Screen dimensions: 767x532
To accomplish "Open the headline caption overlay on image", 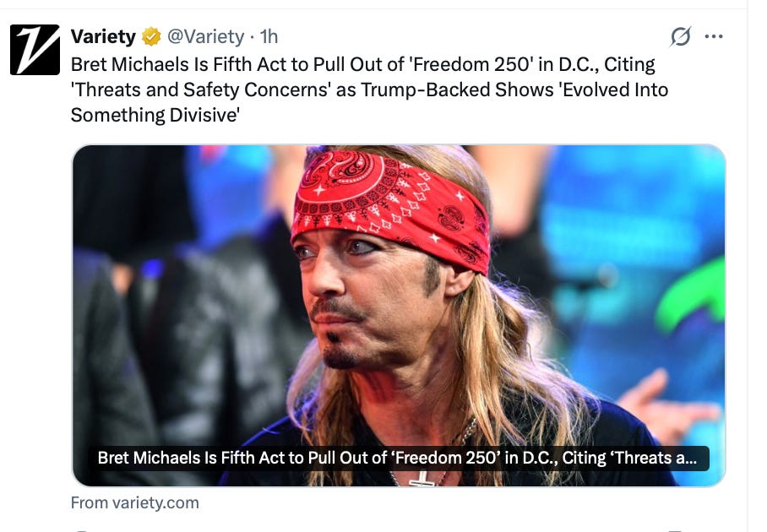I will (397, 459).
